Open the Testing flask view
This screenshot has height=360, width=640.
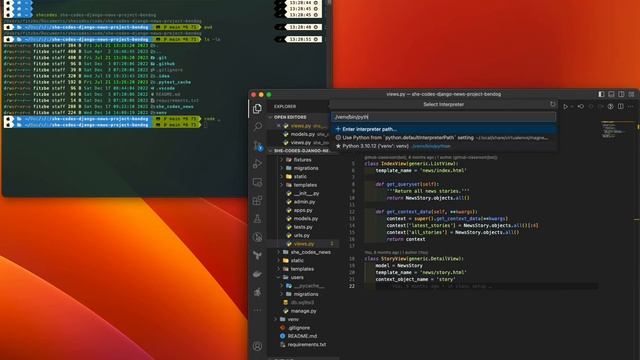(257, 219)
